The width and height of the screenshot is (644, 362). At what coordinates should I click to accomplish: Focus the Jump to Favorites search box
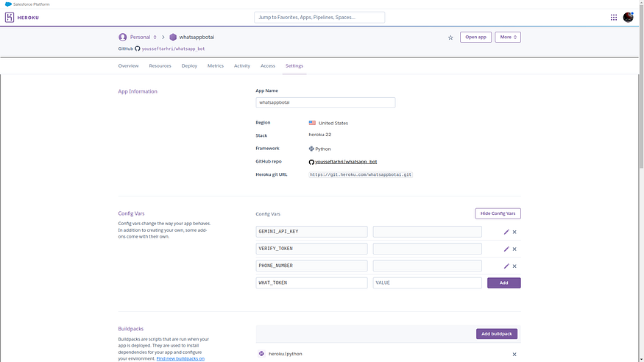click(x=319, y=17)
